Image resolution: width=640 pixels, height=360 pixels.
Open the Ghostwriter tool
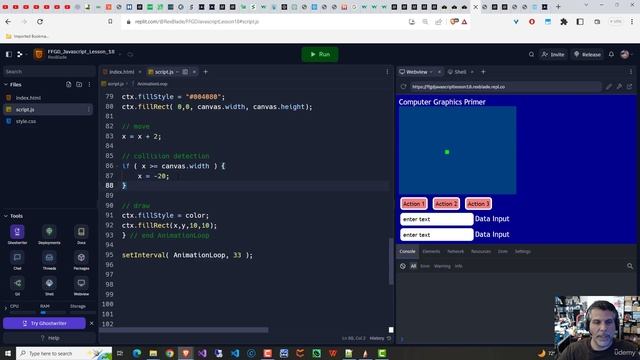coord(17,234)
